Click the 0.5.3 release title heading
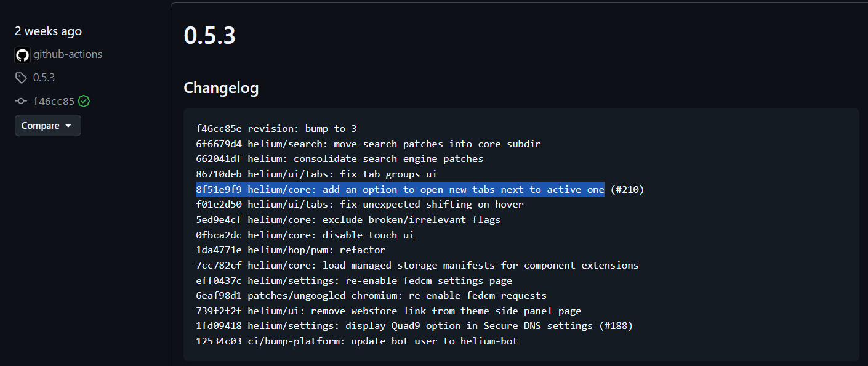 click(209, 36)
